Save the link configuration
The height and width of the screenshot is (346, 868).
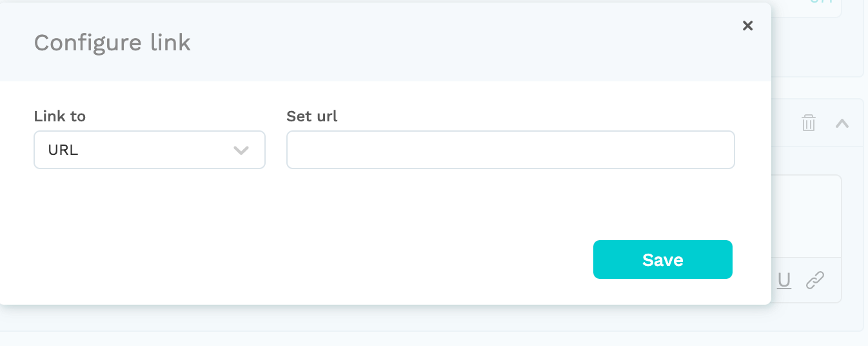point(663,259)
